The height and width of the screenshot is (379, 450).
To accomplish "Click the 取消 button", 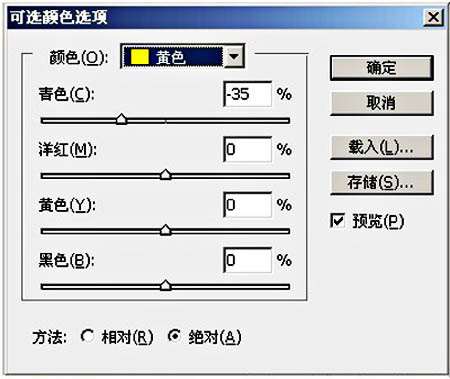I will click(x=382, y=103).
